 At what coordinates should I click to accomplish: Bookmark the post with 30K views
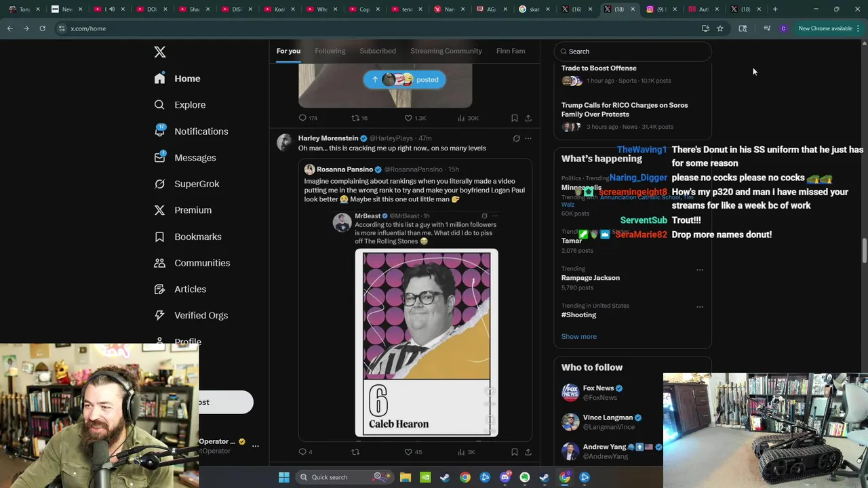pos(515,118)
